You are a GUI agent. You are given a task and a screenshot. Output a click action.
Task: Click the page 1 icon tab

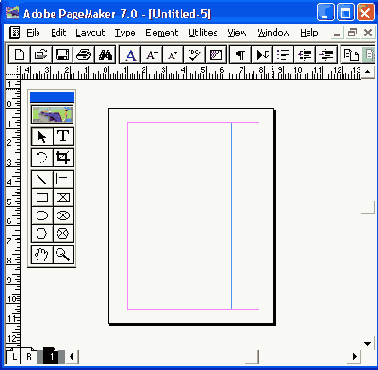coord(52,356)
